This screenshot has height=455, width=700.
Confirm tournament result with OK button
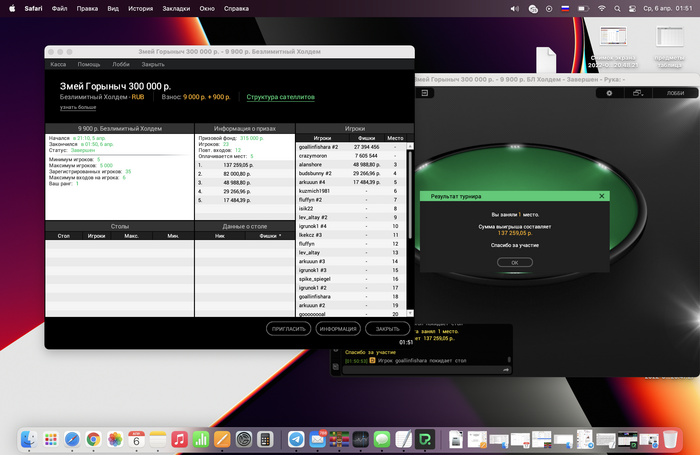click(515, 263)
